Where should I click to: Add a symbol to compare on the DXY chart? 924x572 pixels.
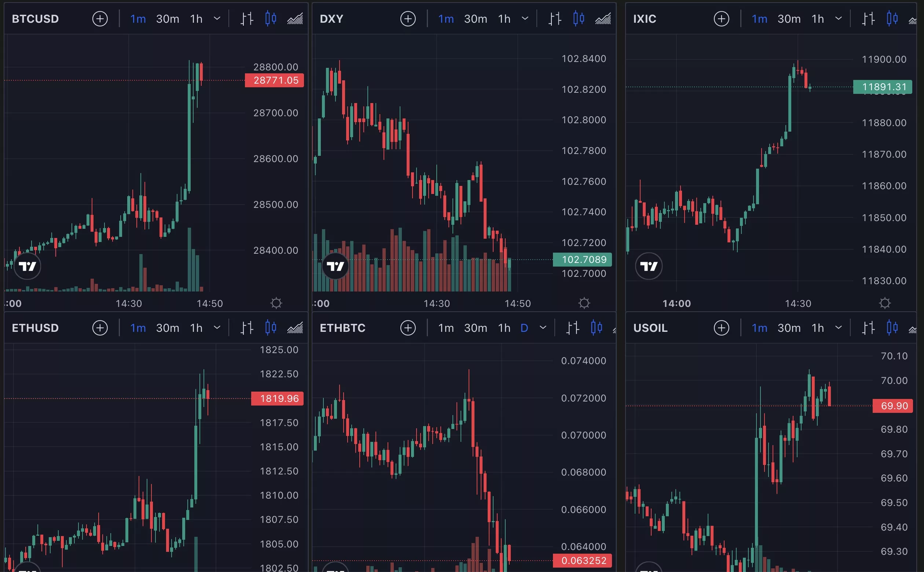click(x=408, y=19)
